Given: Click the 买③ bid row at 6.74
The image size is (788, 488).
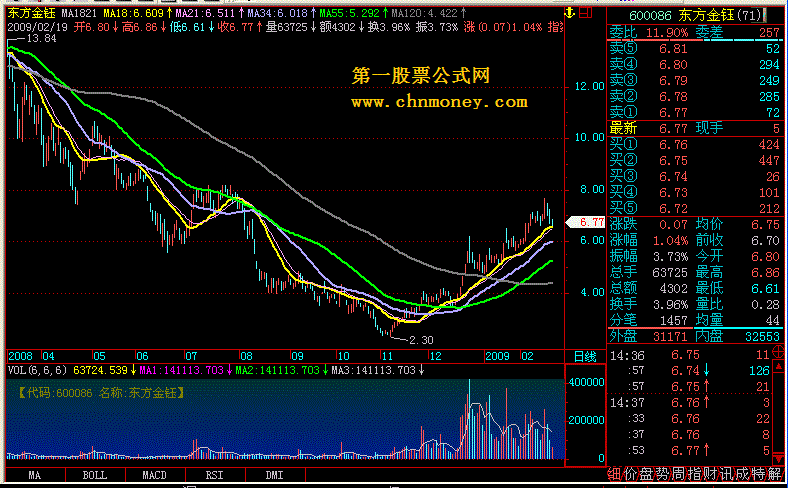Looking at the screenshot, I should (695, 176).
